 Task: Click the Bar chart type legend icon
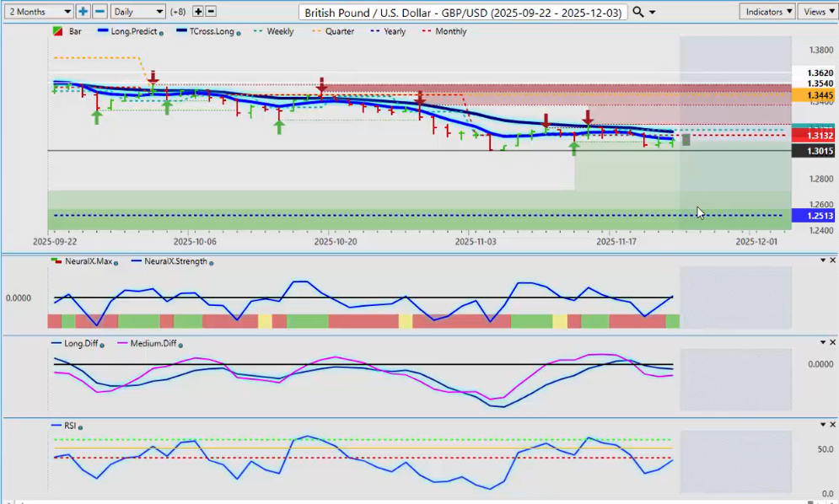[57, 31]
